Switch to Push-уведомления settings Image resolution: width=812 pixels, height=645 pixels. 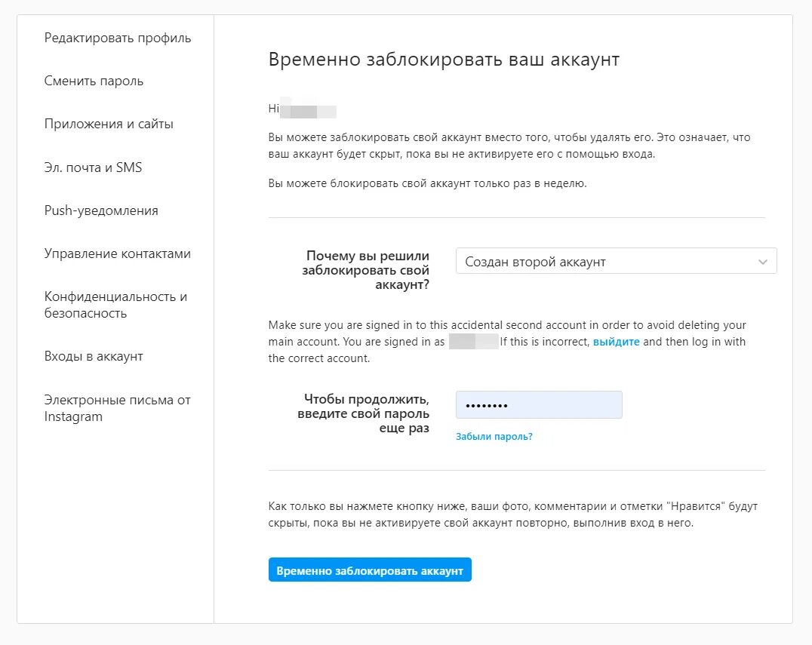101,210
